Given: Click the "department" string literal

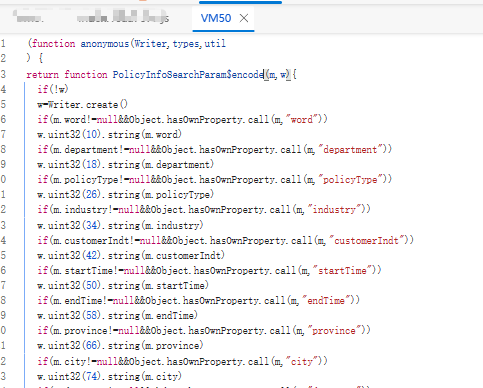Looking at the screenshot, I should (350, 149).
